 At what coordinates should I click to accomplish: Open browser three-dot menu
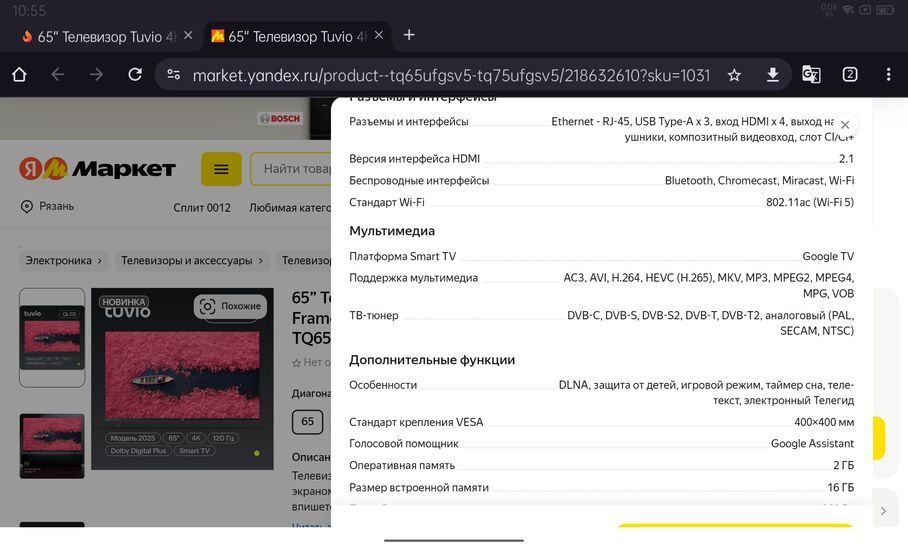tap(888, 75)
